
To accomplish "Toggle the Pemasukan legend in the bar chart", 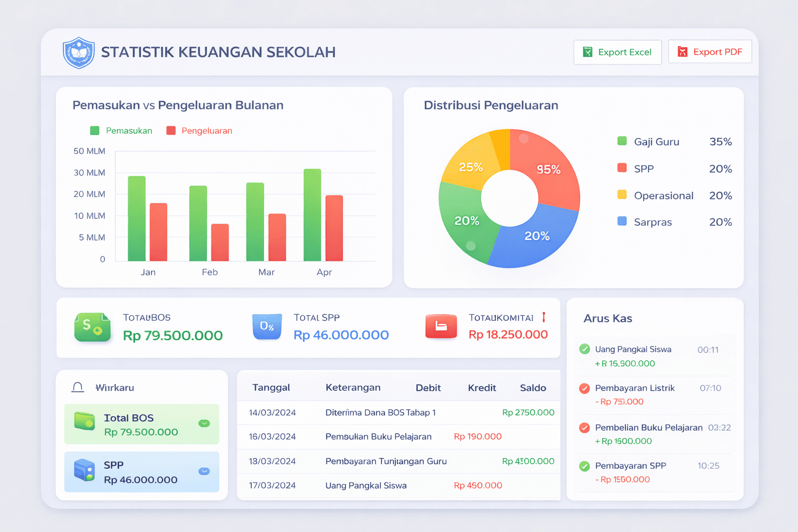I will tap(121, 130).
